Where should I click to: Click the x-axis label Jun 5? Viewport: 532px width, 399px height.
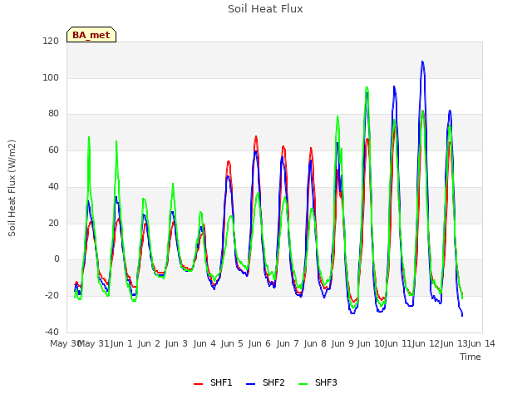pos(232,343)
